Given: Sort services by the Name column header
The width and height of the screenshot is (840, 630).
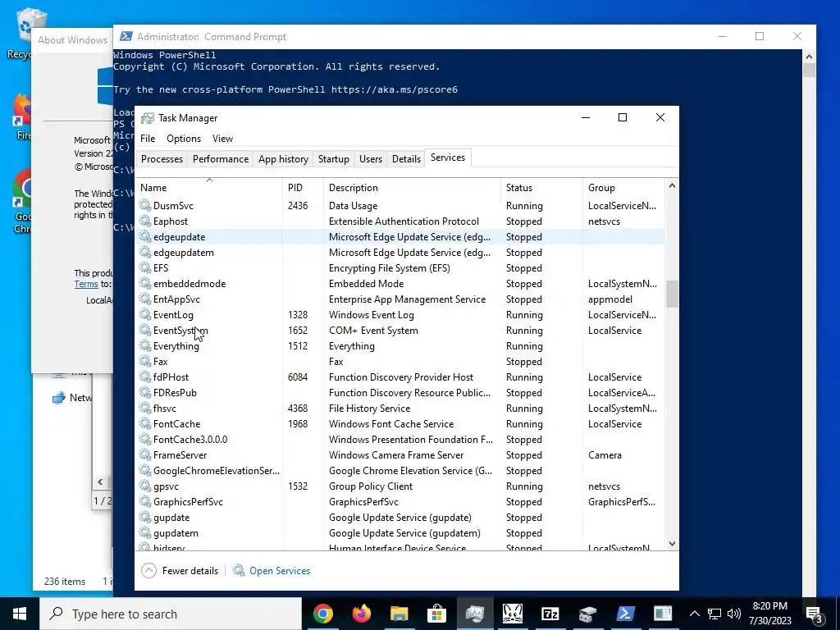Looking at the screenshot, I should (209, 188).
